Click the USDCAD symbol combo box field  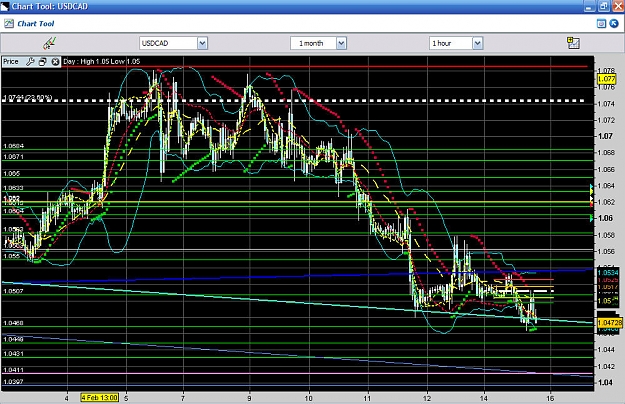click(x=168, y=43)
